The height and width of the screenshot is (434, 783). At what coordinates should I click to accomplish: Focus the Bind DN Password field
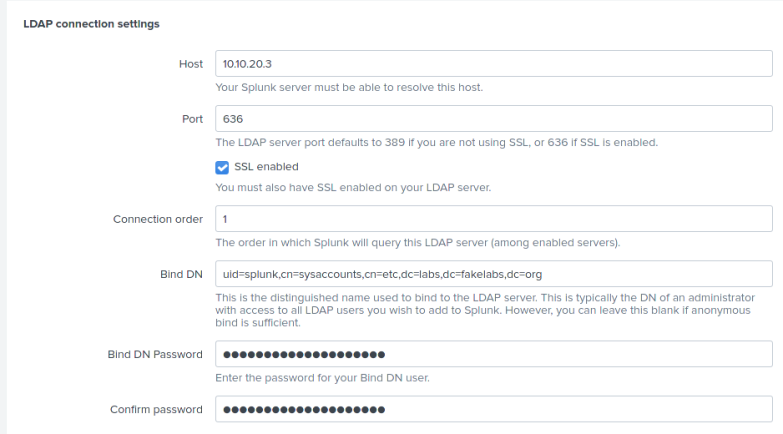(x=493, y=354)
